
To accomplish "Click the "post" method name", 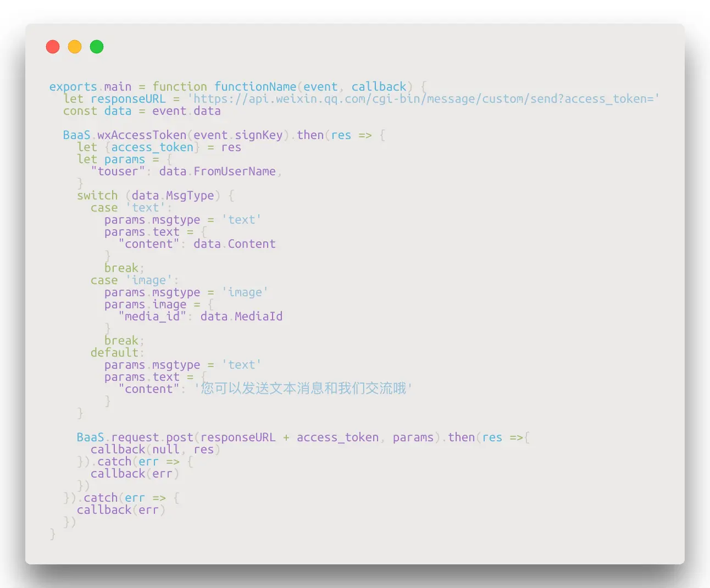I will click(180, 437).
